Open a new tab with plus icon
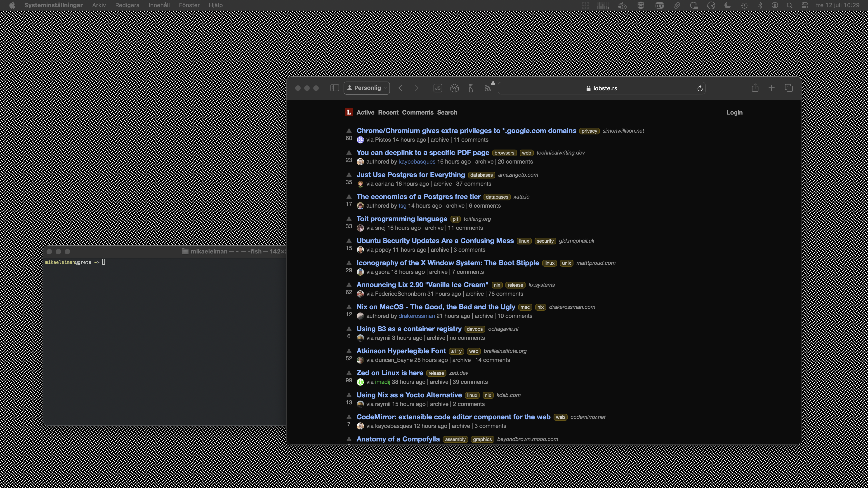 click(x=771, y=88)
